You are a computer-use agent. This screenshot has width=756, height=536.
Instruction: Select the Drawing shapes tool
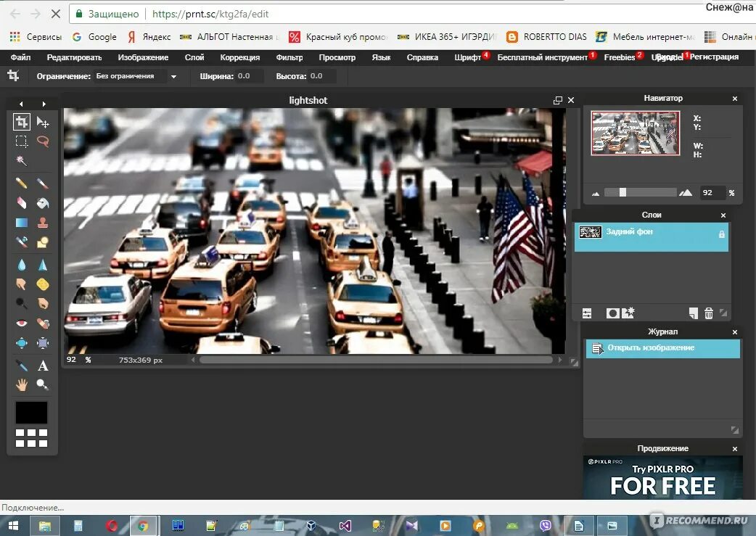point(43,242)
